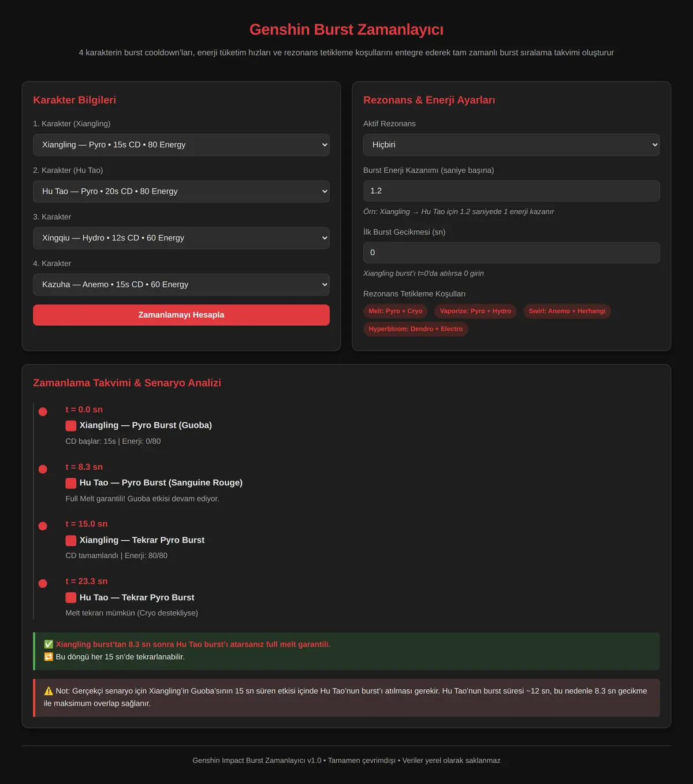The image size is (693, 784).
Task: Click the 'Rezonans Tetikleme Koşulları' label
Action: (414, 294)
